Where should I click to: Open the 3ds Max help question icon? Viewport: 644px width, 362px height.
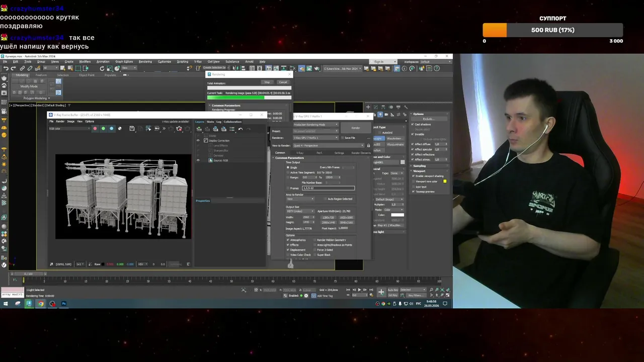(x=437, y=68)
